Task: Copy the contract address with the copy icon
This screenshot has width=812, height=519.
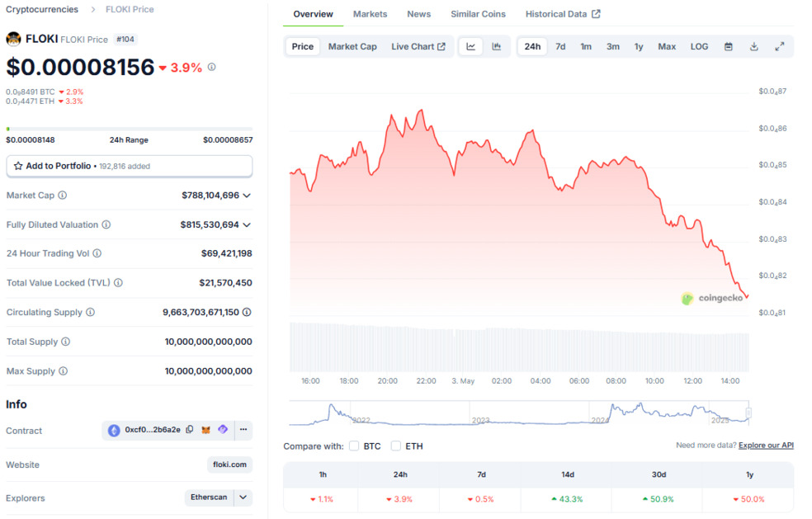Action: (x=190, y=429)
